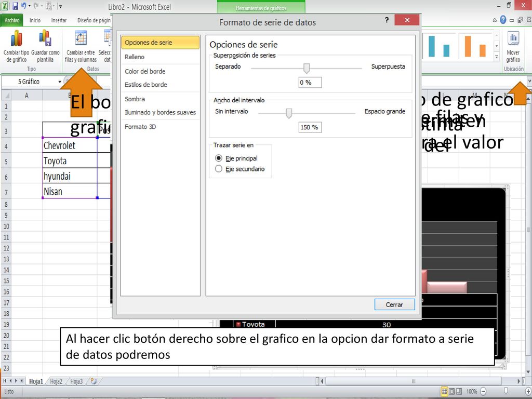Select Hoja1 sheet tab
The image size is (532, 399).
point(36,381)
